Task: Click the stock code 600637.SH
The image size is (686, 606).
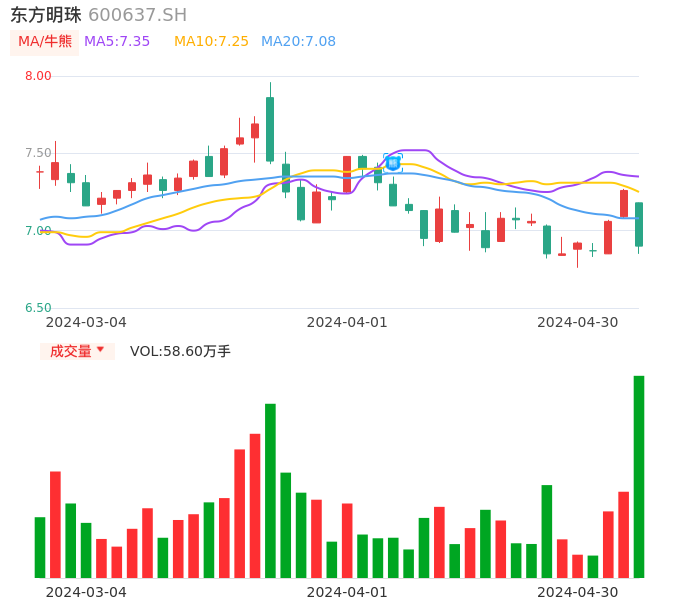Action: pos(137,15)
